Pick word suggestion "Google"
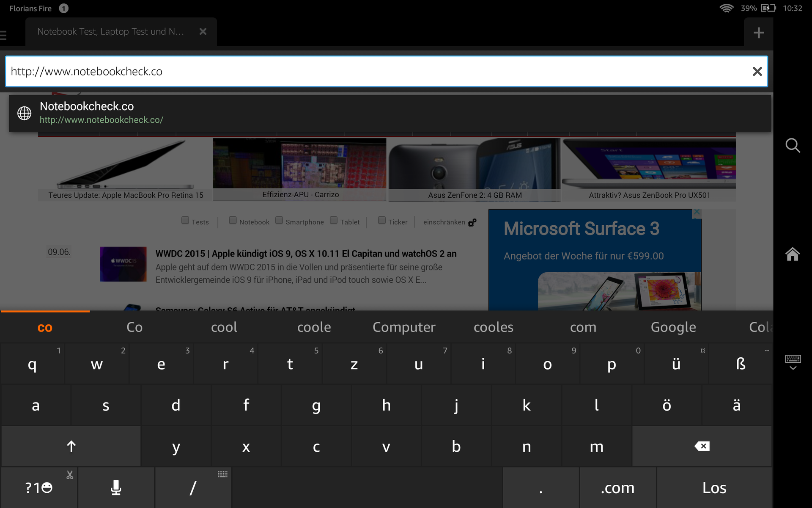This screenshot has height=508, width=812. (x=673, y=327)
